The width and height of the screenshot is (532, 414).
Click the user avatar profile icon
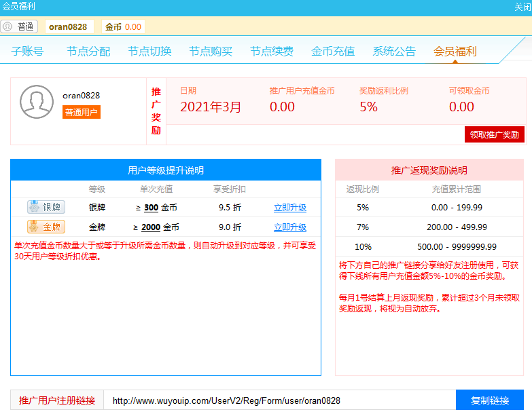(x=37, y=102)
